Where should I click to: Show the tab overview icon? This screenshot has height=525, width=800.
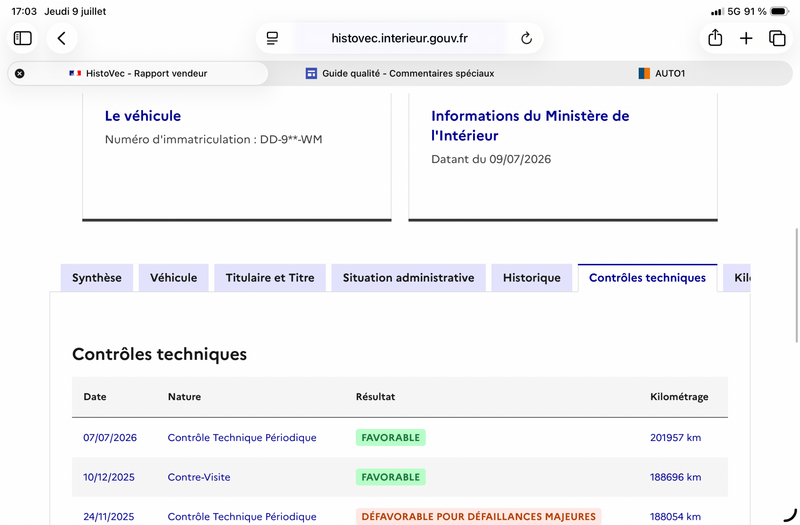click(x=777, y=38)
